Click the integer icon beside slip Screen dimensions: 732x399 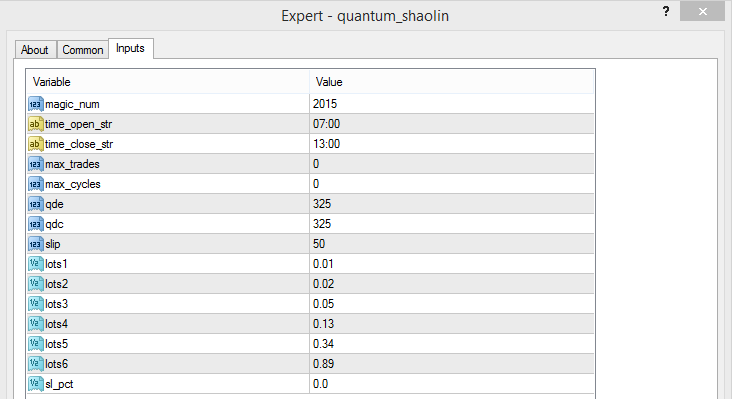(36, 244)
